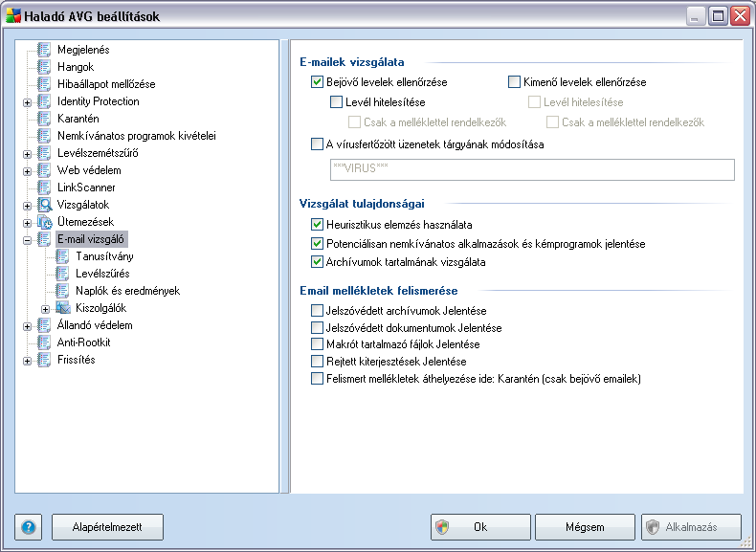The image size is (756, 552).
Task: Click the Vizsgálatok magnifier icon
Action: (44, 205)
